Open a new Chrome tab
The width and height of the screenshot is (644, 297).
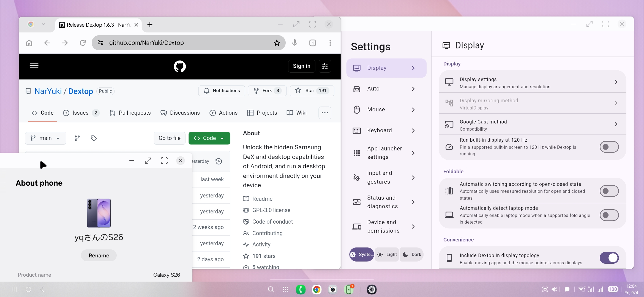[150, 25]
